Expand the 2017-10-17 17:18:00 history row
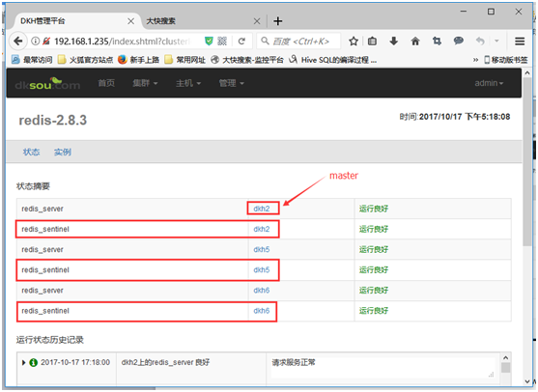 [23, 362]
